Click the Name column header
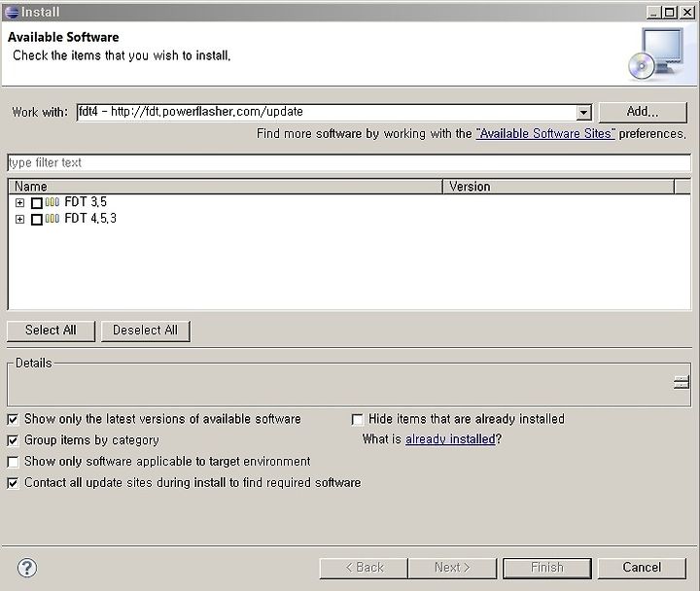 pyautogui.click(x=226, y=186)
